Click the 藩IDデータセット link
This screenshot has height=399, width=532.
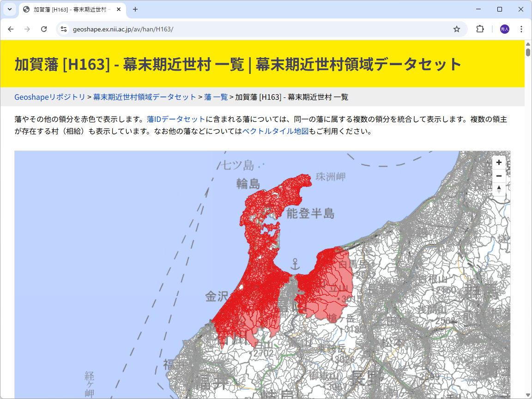point(175,119)
